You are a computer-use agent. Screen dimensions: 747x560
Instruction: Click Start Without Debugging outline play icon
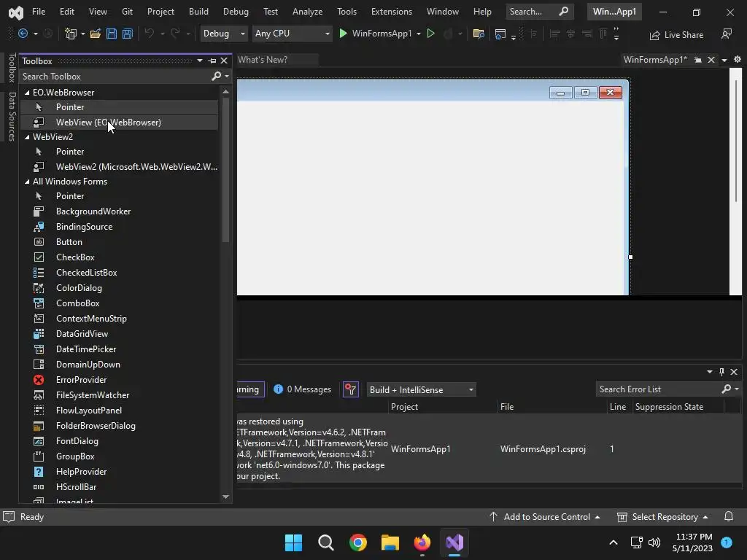(430, 34)
